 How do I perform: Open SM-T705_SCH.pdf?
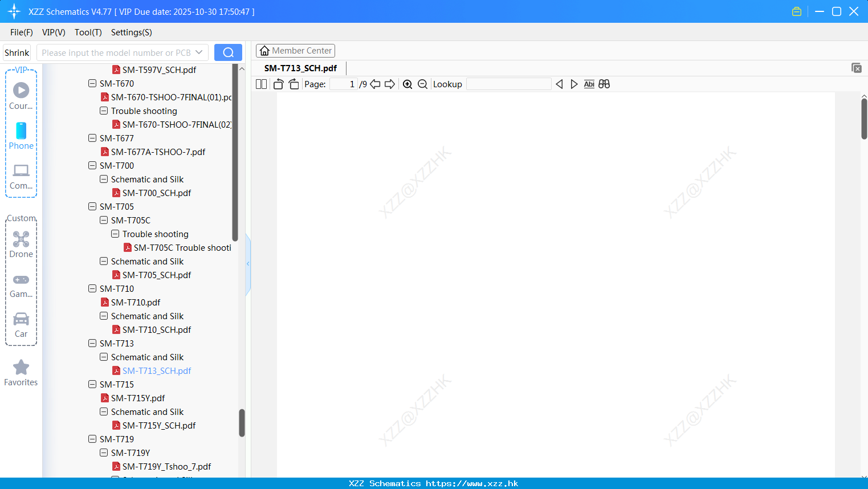157,275
